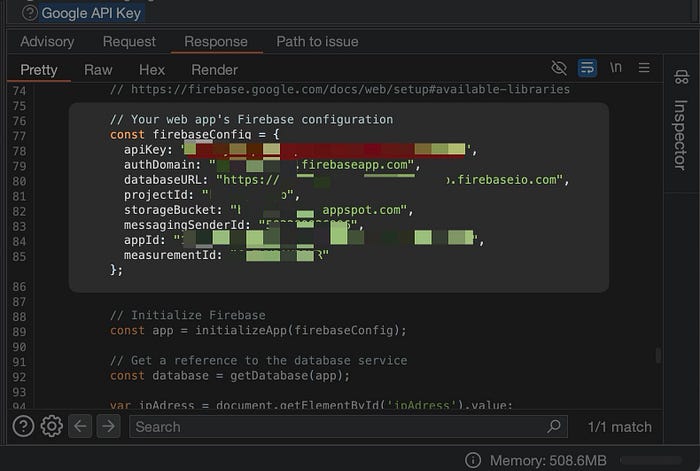Click '// Your web app's Firebase configuration' comment
Image resolution: width=700 pixels, height=471 pixels.
pyautogui.click(x=251, y=120)
